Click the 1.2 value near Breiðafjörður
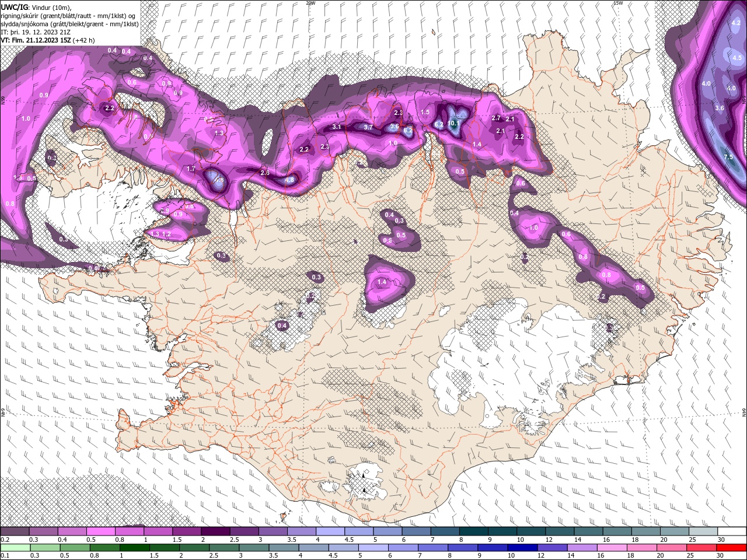This screenshot has height=560, width=747. click(166, 235)
